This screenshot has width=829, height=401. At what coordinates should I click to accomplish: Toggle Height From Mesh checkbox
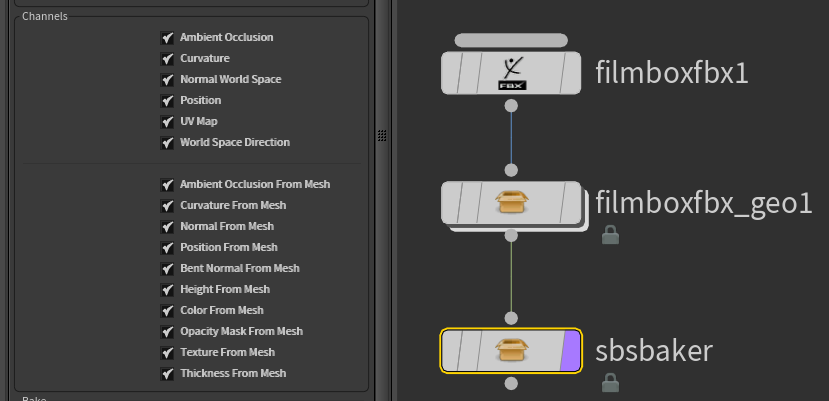pyautogui.click(x=167, y=290)
